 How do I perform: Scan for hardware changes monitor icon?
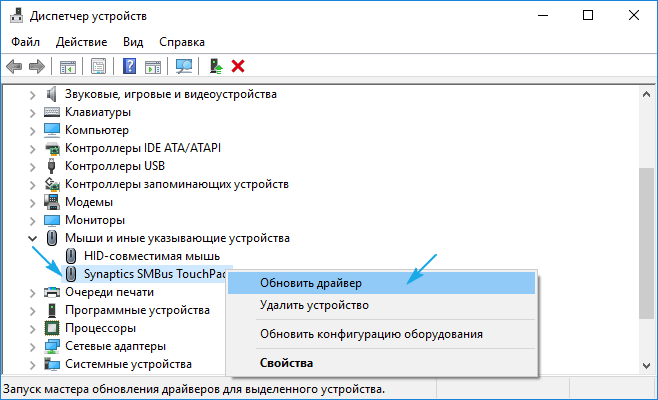click(x=184, y=66)
